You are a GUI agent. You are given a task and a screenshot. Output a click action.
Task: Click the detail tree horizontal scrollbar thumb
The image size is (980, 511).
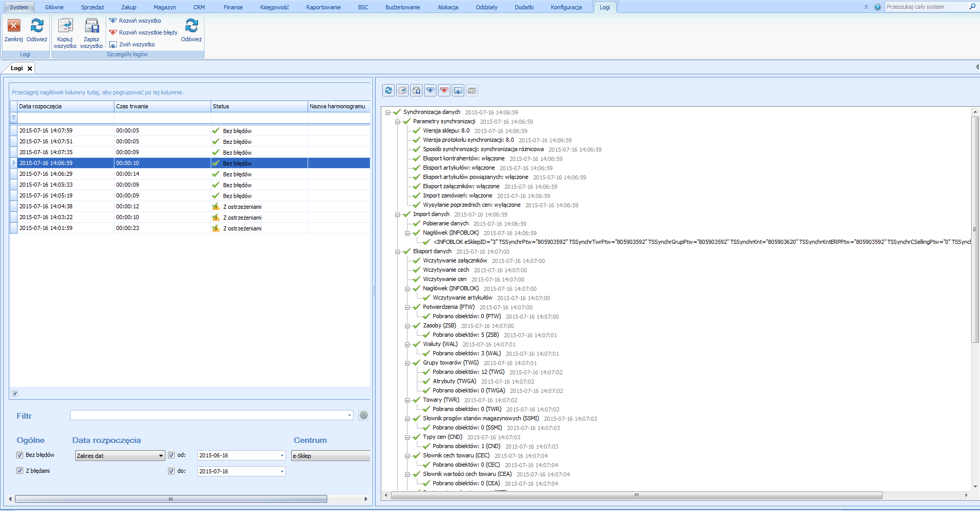[x=637, y=495]
